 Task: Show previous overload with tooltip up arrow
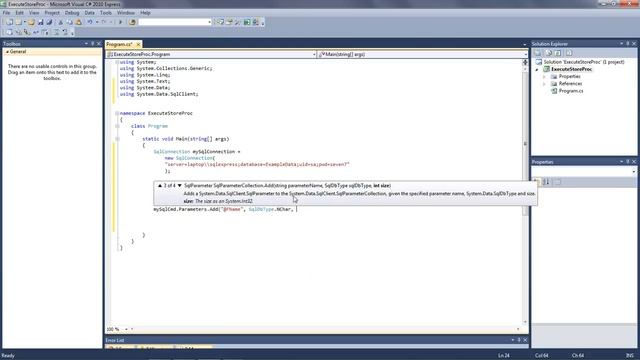coord(160,185)
